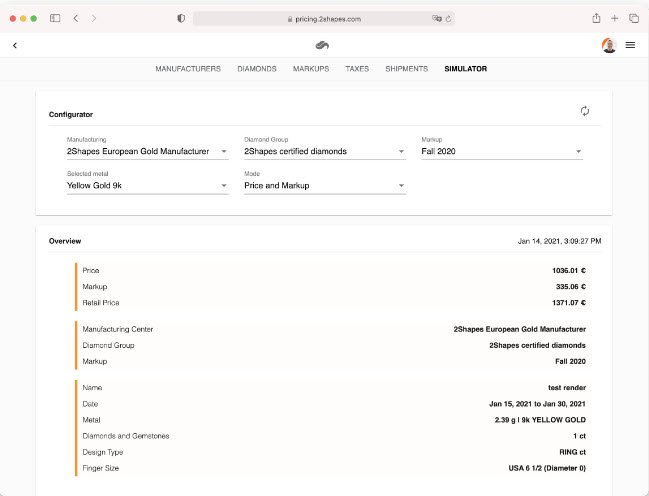
Task: Open the Selected metal dropdown
Action: point(147,186)
